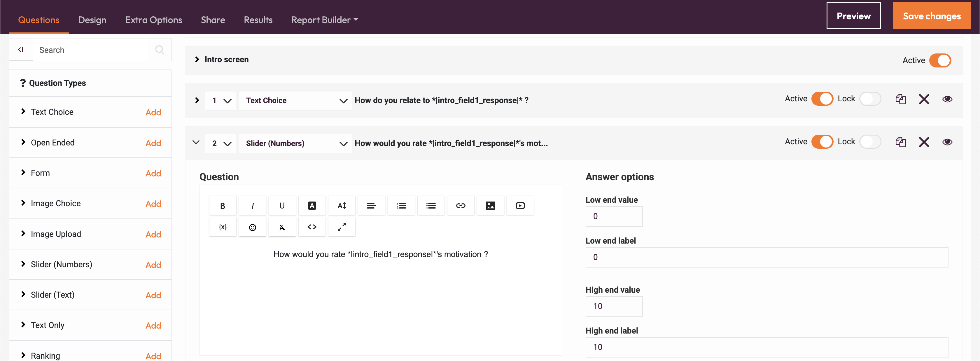Image resolution: width=980 pixels, height=361 pixels.
Task: Add a Slider (Numbers) question
Action: pyautogui.click(x=153, y=265)
